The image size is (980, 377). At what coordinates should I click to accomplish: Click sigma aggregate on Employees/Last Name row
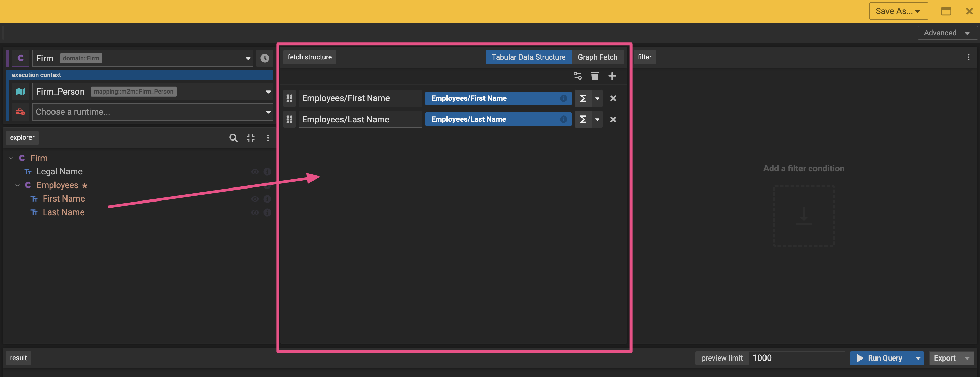[x=583, y=120]
